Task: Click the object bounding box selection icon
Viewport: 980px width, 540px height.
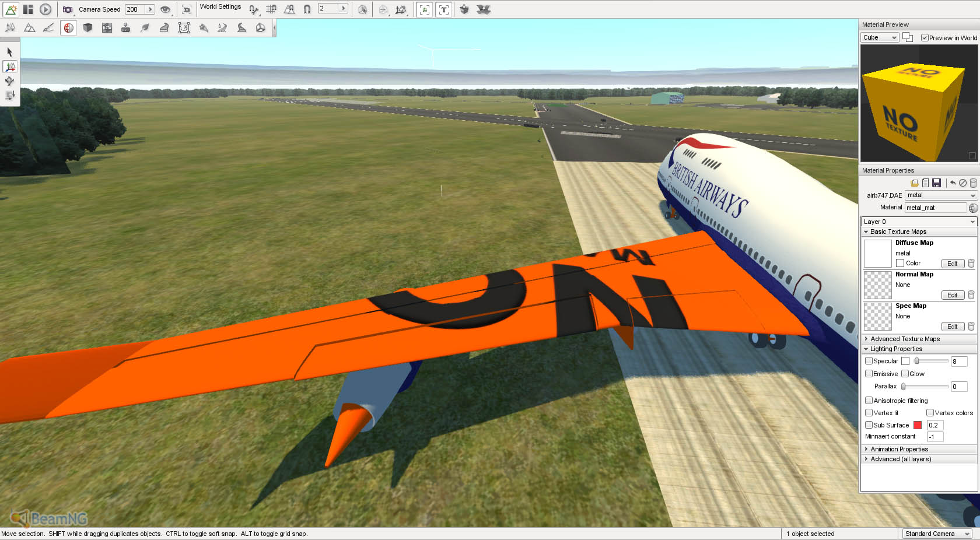Action: pyautogui.click(x=363, y=9)
